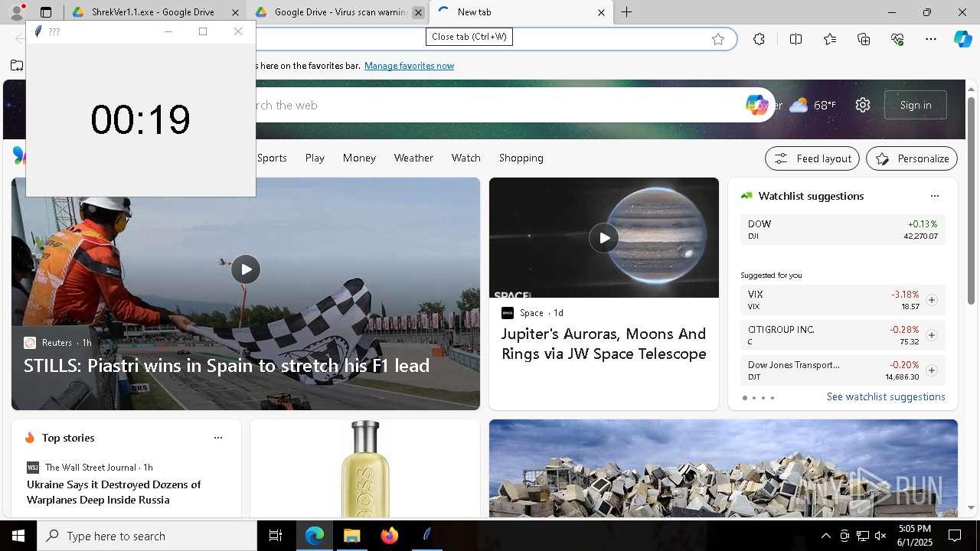Open the Ukraine warplanes Wall Street Journal story
This screenshot has height=551, width=980.
click(113, 492)
